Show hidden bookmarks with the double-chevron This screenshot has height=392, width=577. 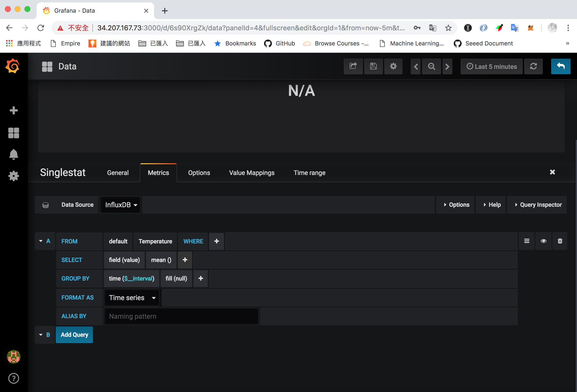(x=567, y=44)
